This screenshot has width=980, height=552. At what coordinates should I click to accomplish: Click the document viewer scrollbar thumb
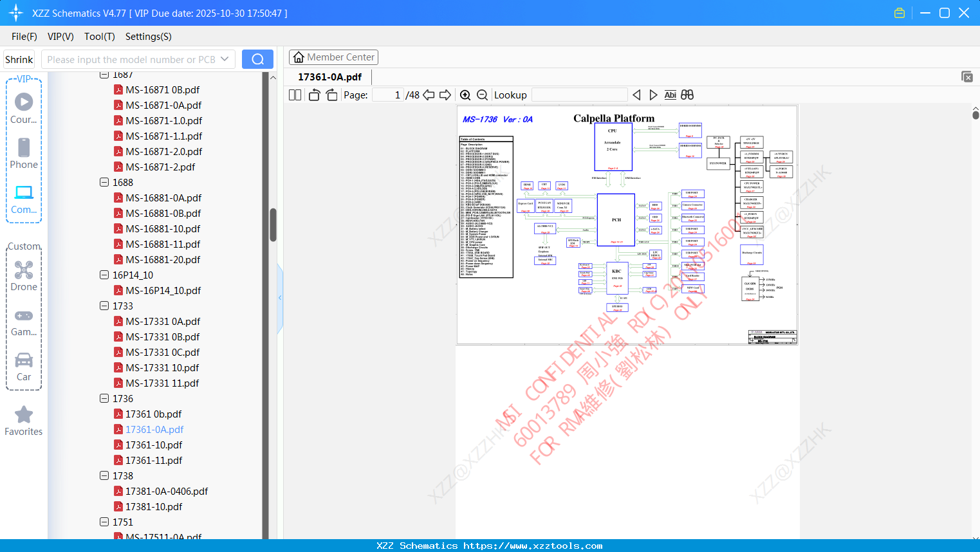tap(975, 115)
